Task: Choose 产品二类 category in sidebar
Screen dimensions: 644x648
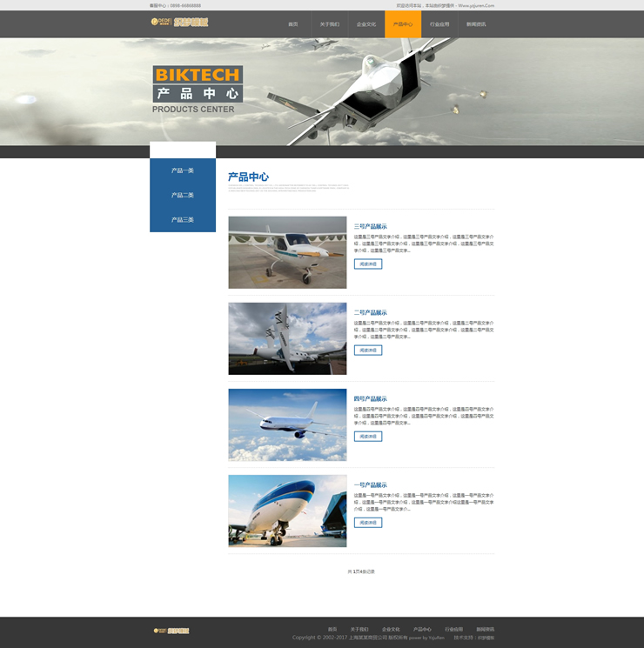Action: coord(183,196)
